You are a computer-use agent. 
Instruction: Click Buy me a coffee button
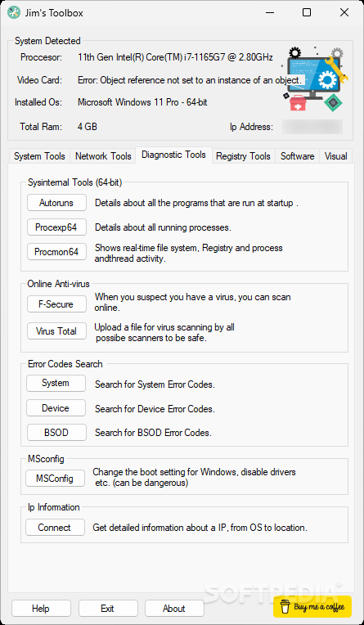point(312,607)
